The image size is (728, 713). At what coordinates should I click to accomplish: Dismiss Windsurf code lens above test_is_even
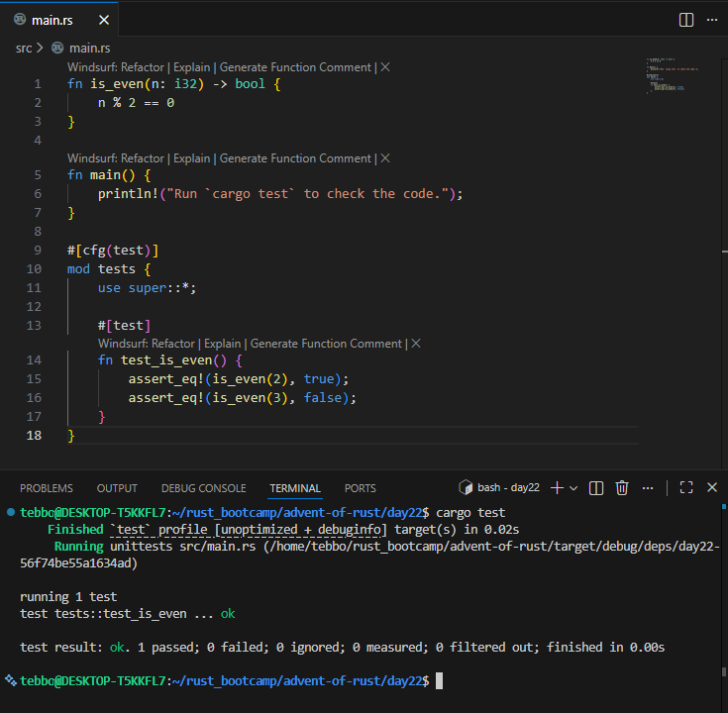[416, 344]
